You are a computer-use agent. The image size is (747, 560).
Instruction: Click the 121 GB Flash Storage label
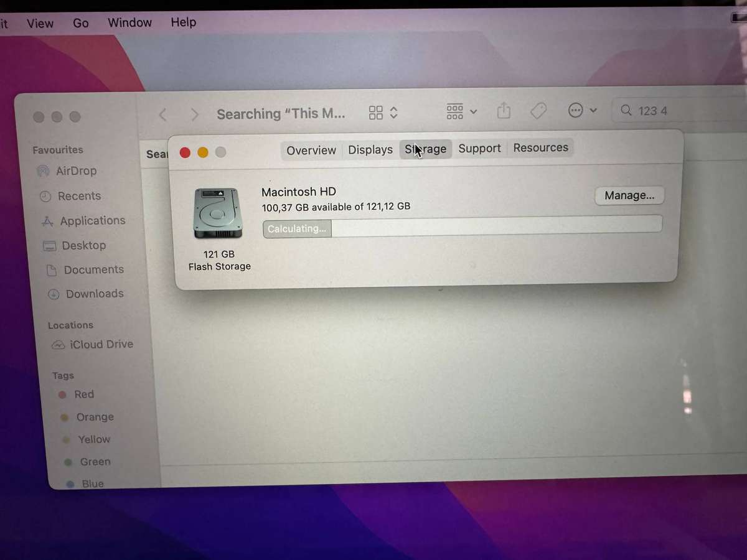[x=220, y=260]
